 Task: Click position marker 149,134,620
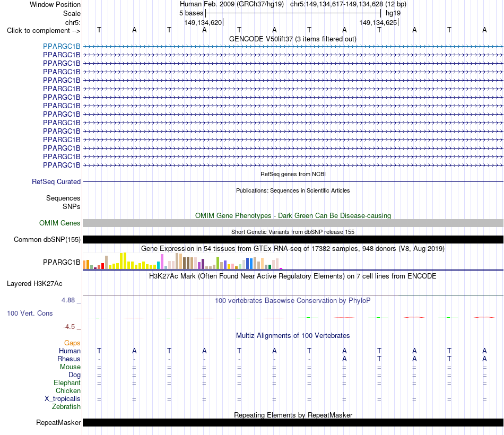(203, 22)
